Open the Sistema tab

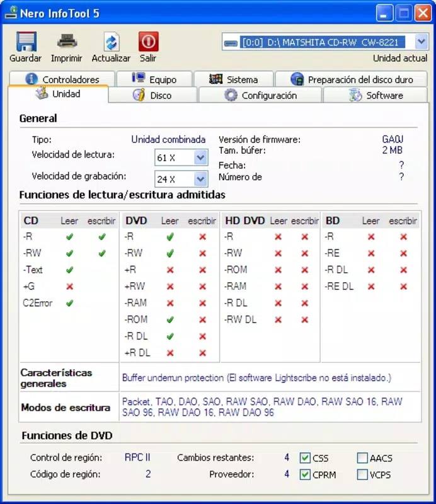pyautogui.click(x=234, y=79)
